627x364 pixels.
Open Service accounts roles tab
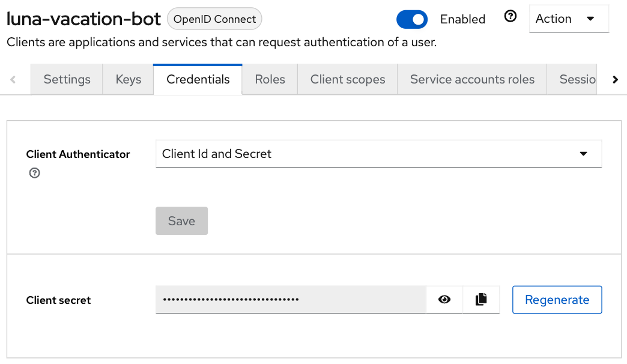tap(472, 79)
